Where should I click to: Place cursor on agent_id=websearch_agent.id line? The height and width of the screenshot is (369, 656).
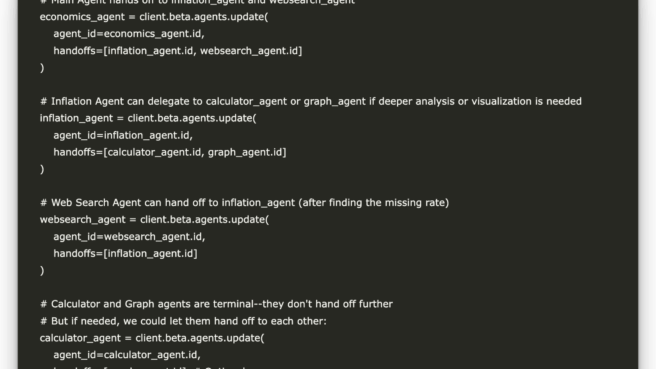(129, 237)
